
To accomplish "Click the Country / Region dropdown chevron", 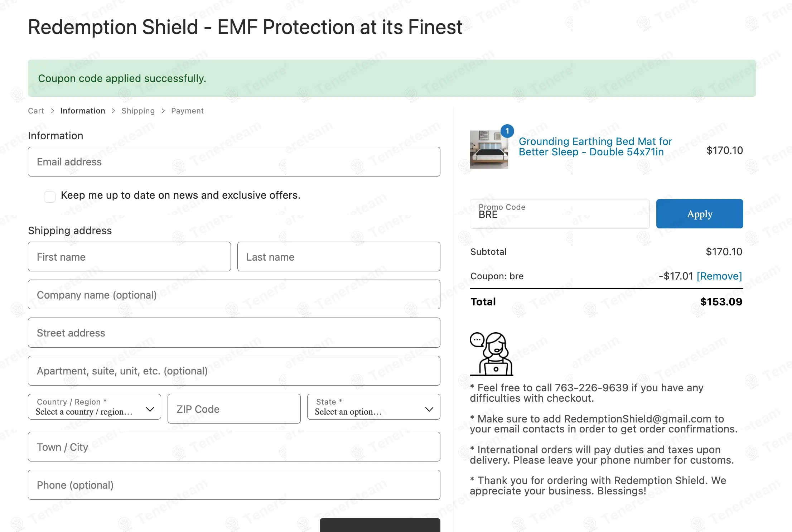I will (x=150, y=409).
